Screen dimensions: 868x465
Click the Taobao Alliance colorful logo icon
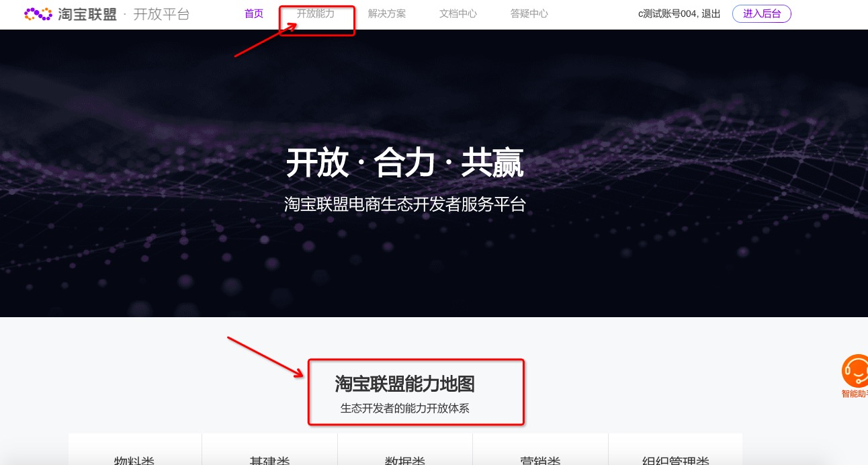pyautogui.click(x=38, y=13)
